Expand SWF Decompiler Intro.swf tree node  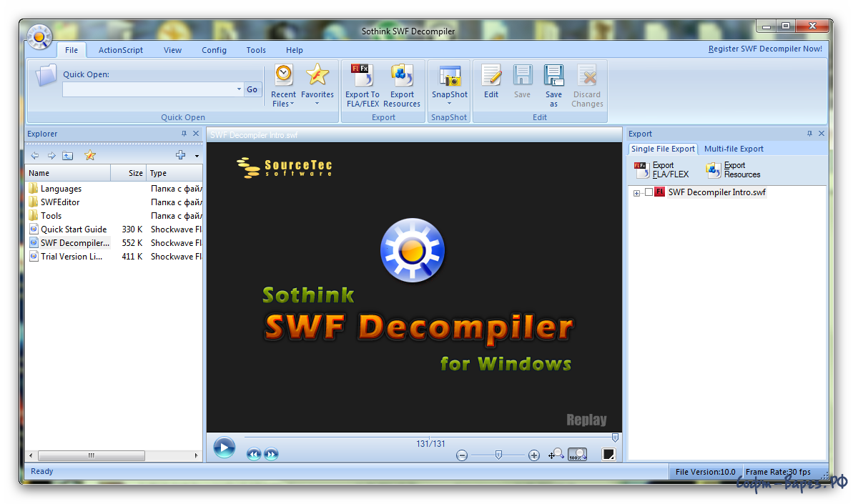point(636,193)
